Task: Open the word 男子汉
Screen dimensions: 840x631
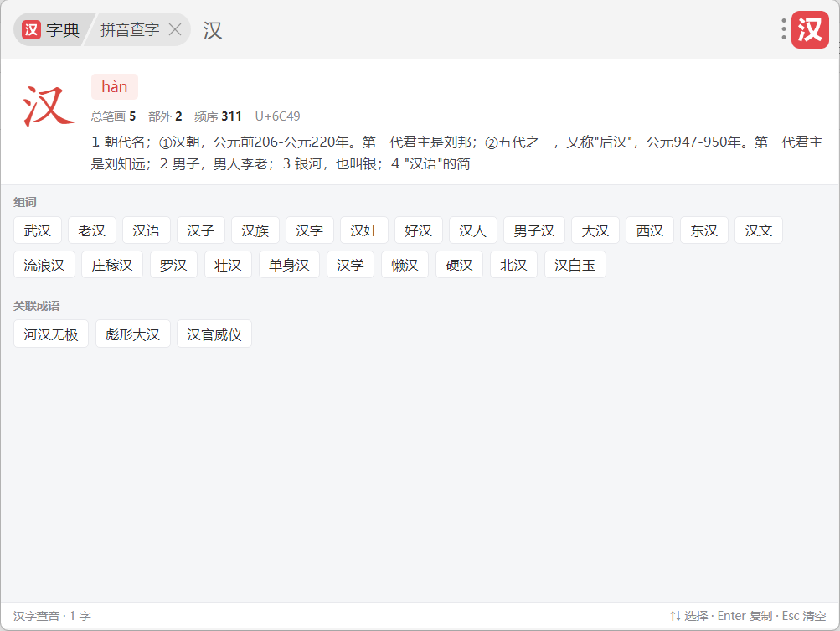Action: (x=534, y=230)
